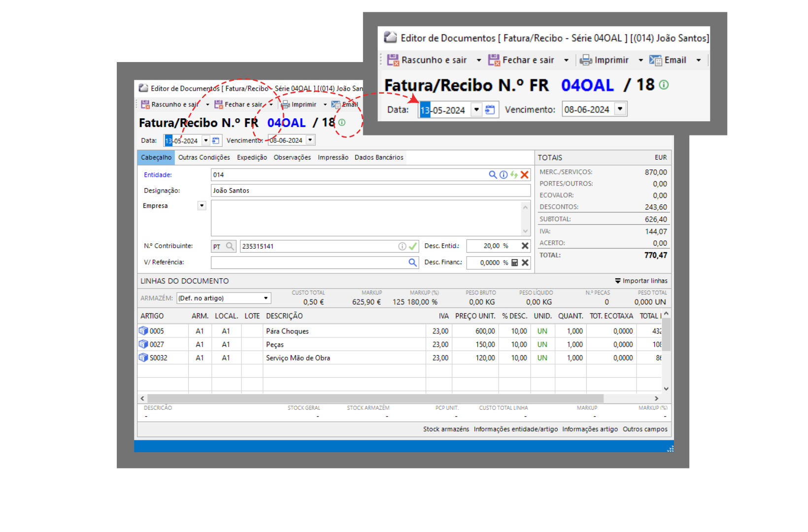Click the PT country lookup magnifier
808x532 pixels.
click(x=230, y=246)
